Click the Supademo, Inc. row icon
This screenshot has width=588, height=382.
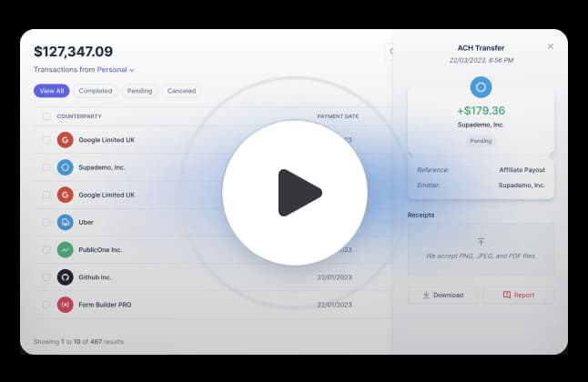[x=65, y=167]
